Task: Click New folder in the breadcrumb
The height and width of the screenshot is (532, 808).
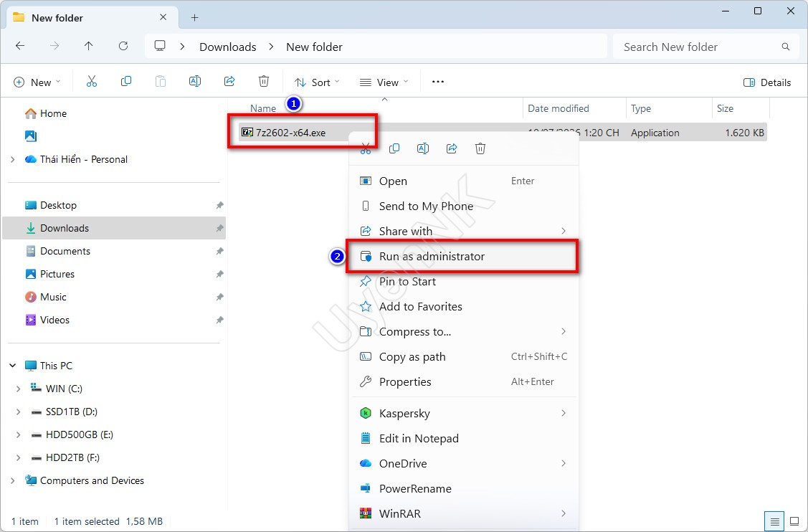Action: [314, 47]
